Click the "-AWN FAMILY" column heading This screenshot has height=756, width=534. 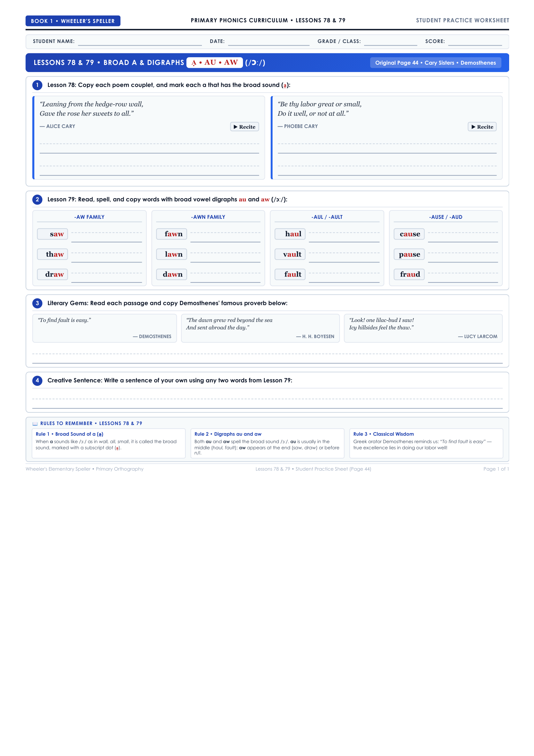click(x=208, y=217)
